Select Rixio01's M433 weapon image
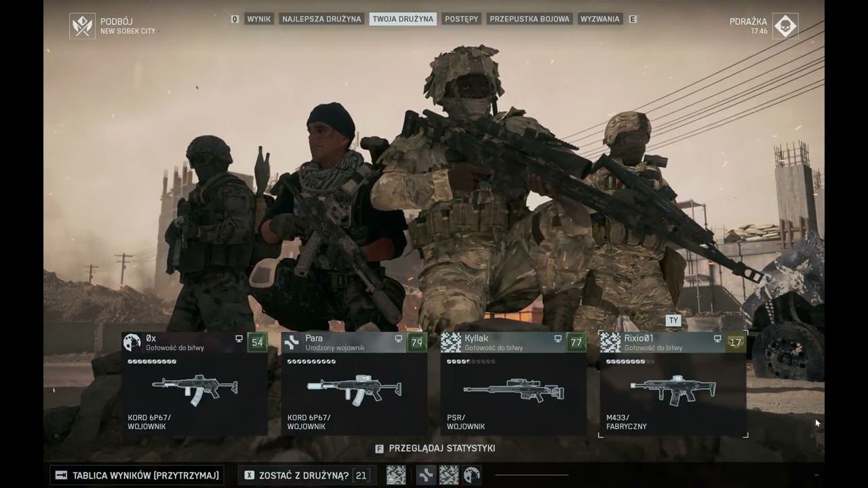The image size is (868, 488). click(673, 390)
